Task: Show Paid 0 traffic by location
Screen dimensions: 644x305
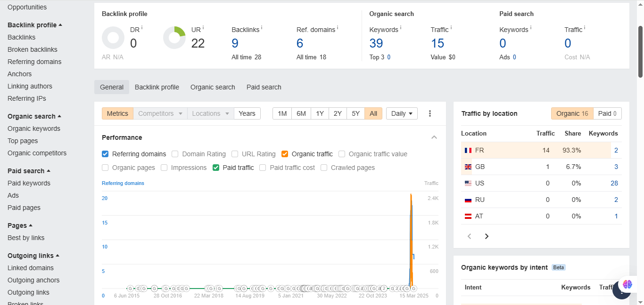Action: pyautogui.click(x=607, y=113)
